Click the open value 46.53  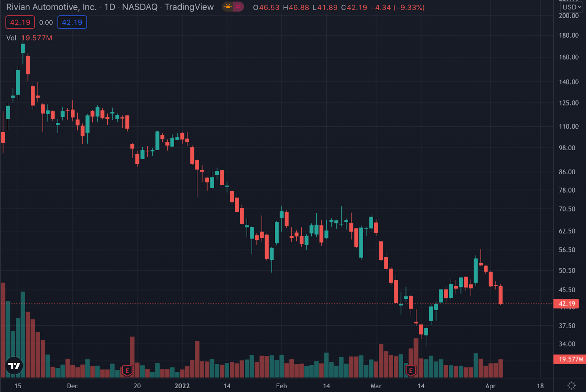tap(269, 8)
